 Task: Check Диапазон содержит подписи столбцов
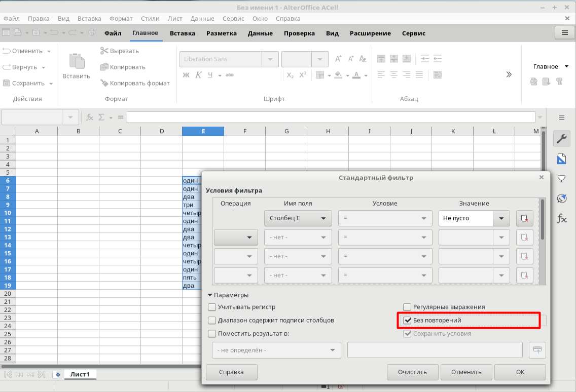point(212,320)
